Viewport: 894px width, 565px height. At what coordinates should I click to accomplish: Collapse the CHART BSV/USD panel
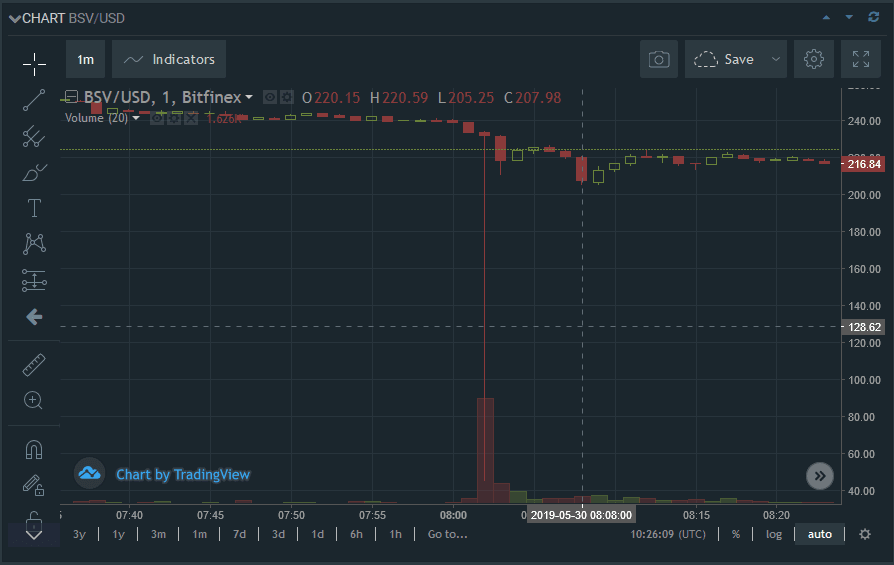(15, 18)
